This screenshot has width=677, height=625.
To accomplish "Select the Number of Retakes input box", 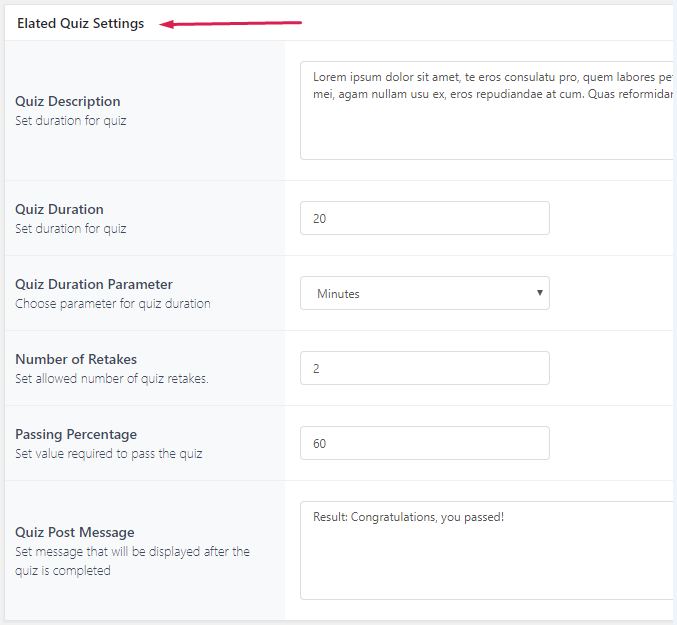I will [x=424, y=368].
